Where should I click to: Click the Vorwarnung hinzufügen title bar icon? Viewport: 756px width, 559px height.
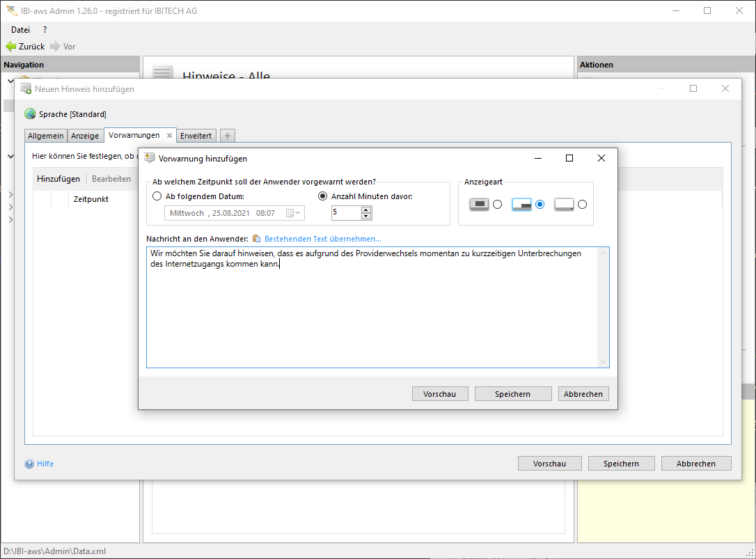tap(149, 159)
